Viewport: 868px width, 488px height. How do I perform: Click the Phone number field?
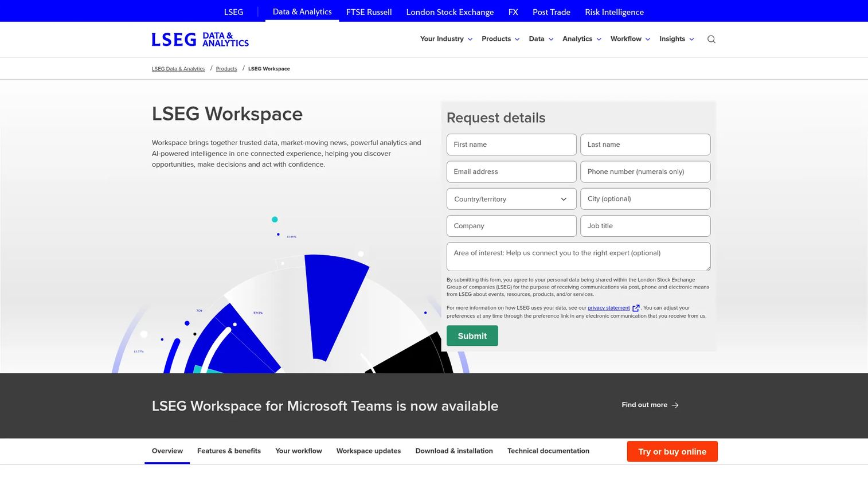646,171
